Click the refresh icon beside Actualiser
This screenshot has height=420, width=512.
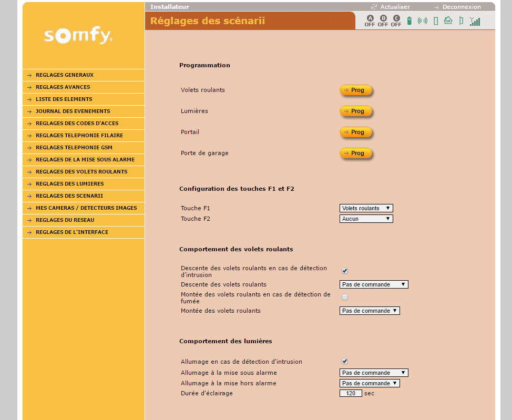pyautogui.click(x=374, y=7)
